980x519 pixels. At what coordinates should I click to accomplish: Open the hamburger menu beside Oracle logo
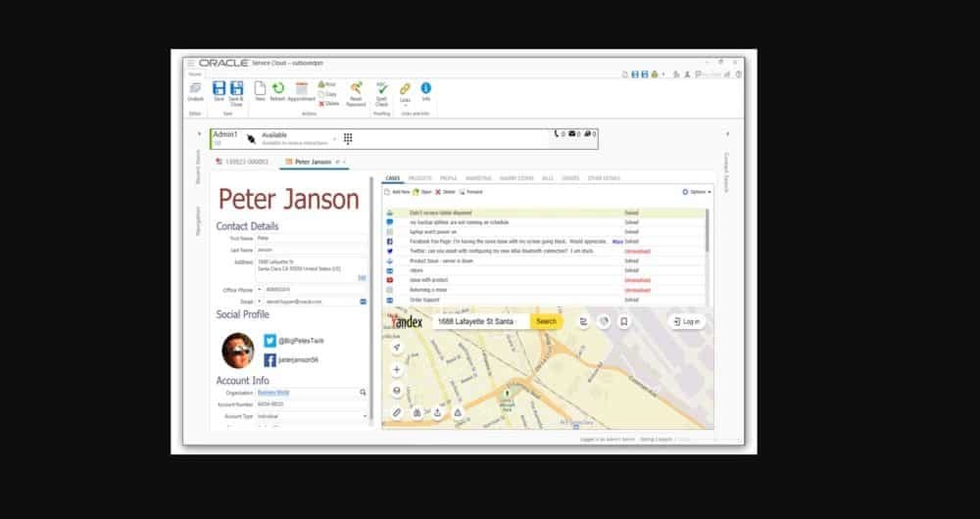(191, 63)
